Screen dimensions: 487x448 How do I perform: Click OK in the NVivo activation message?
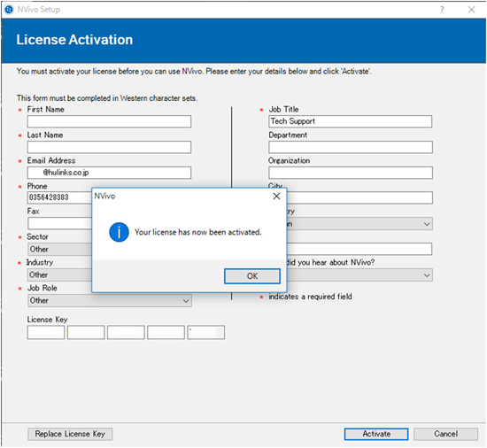(252, 276)
